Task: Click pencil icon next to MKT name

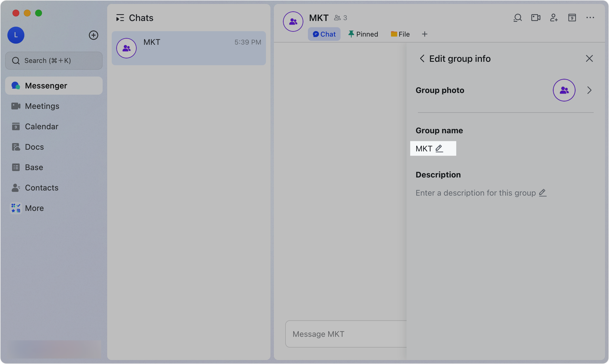Action: pyautogui.click(x=439, y=148)
